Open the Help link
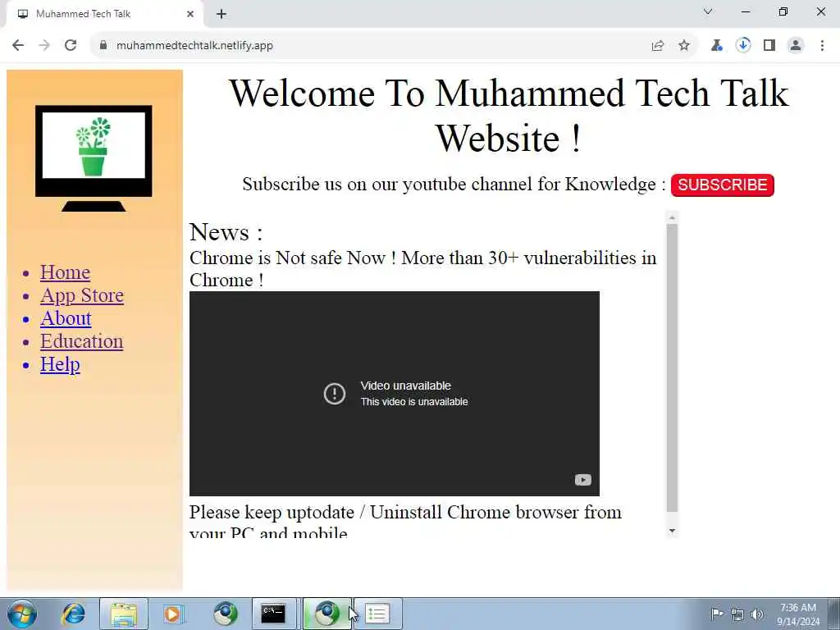 (60, 364)
